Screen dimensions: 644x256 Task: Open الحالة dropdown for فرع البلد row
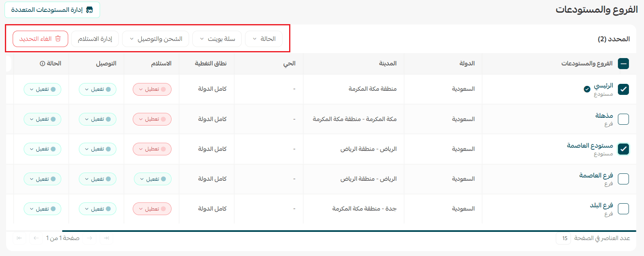pyautogui.click(x=42, y=209)
